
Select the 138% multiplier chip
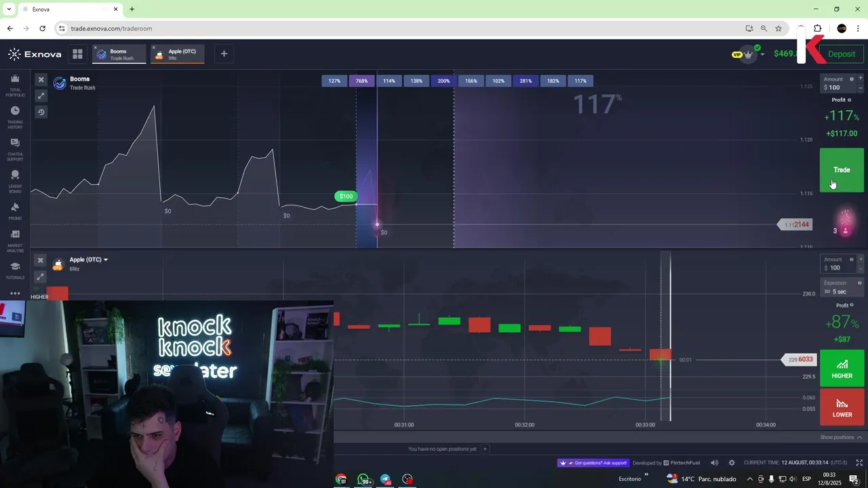416,81
